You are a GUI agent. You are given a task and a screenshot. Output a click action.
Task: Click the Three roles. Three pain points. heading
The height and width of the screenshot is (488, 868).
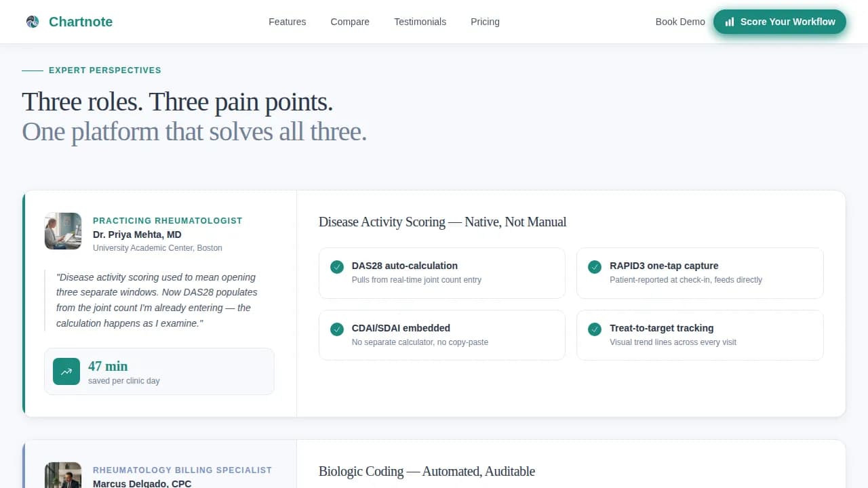click(178, 102)
